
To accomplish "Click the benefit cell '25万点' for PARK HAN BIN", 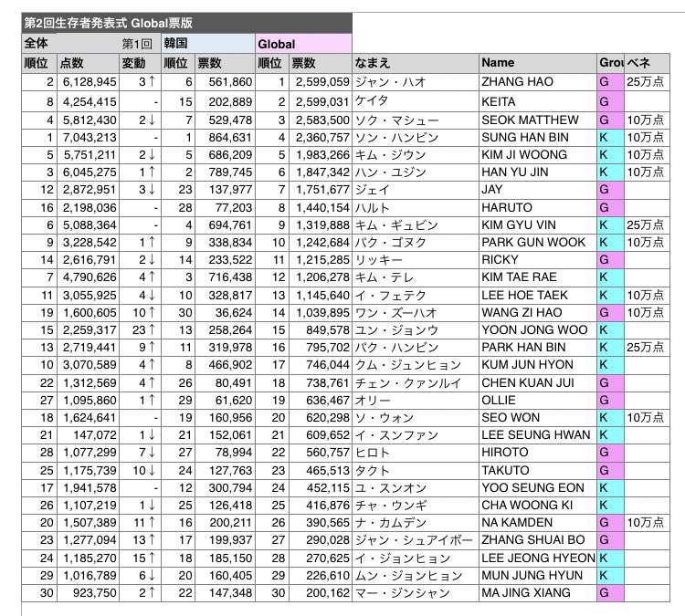I will [x=647, y=348].
